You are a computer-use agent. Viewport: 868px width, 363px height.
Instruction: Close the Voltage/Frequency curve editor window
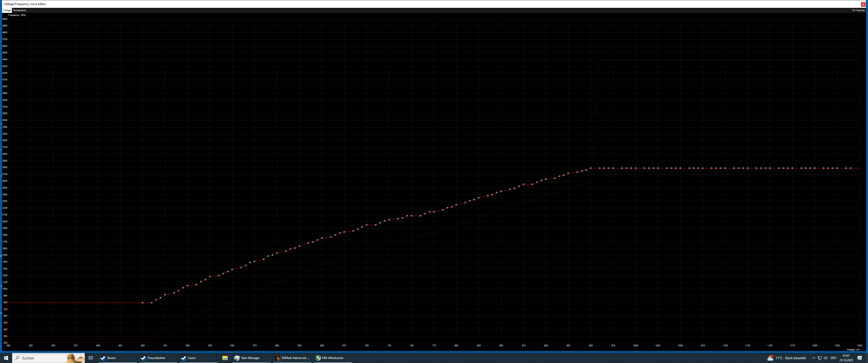tap(863, 4)
